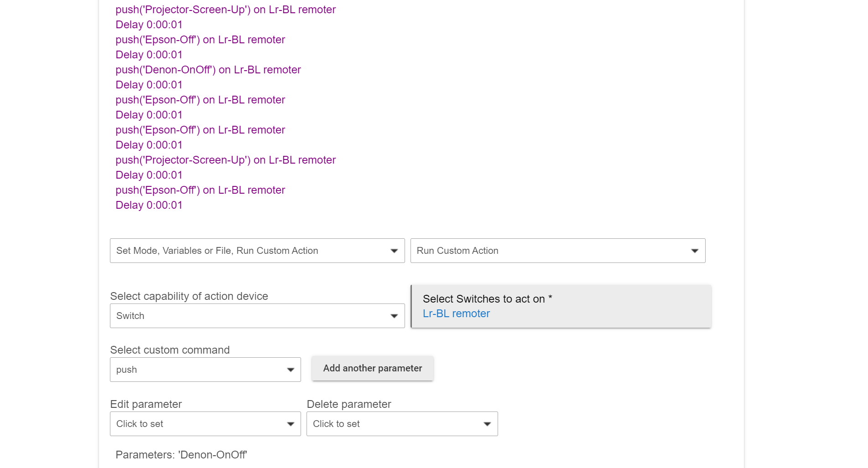Click the last 'Delay 0:00:01' line
Screen dimensions: 868x468
point(149,205)
